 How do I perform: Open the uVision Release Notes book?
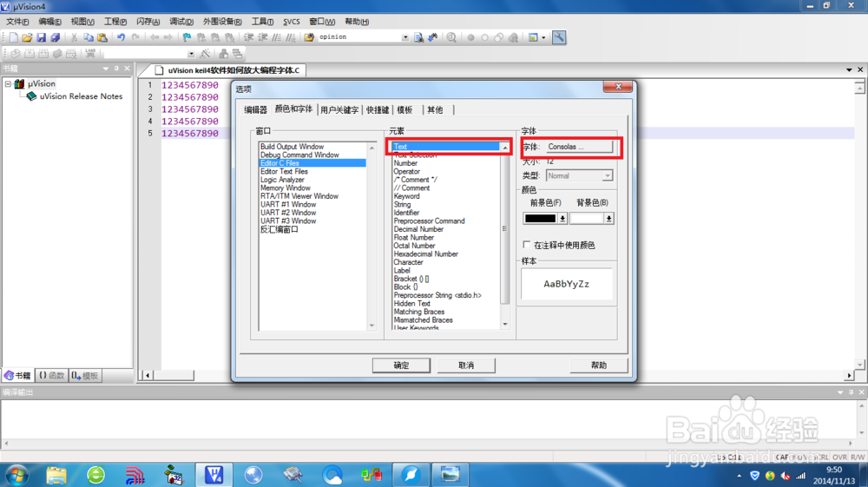tap(81, 96)
